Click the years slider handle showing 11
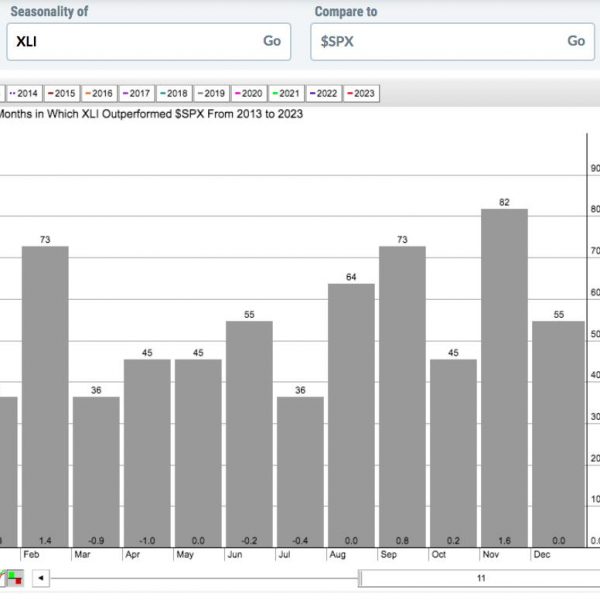600x600 pixels. pos(480,578)
